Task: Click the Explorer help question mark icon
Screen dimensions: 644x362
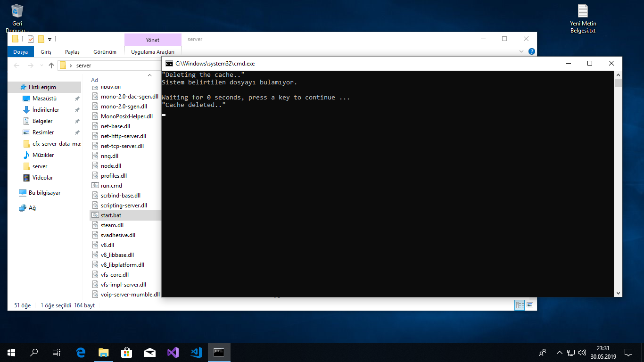Action: point(532,51)
